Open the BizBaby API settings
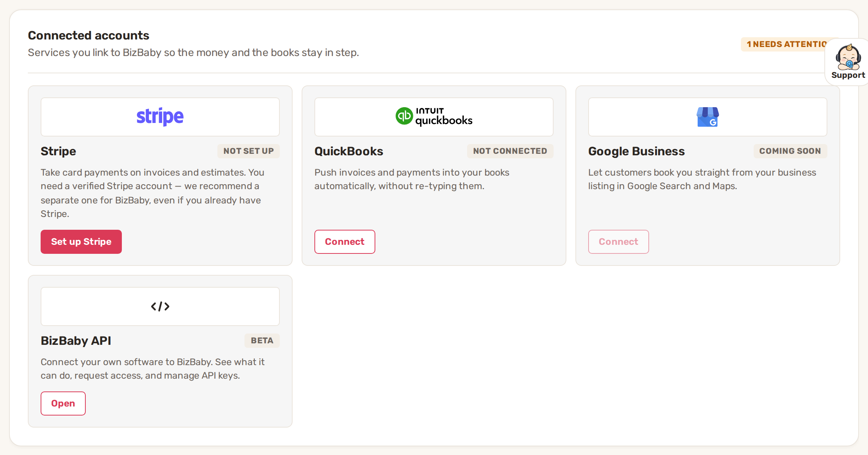The image size is (868, 455). [x=63, y=403]
